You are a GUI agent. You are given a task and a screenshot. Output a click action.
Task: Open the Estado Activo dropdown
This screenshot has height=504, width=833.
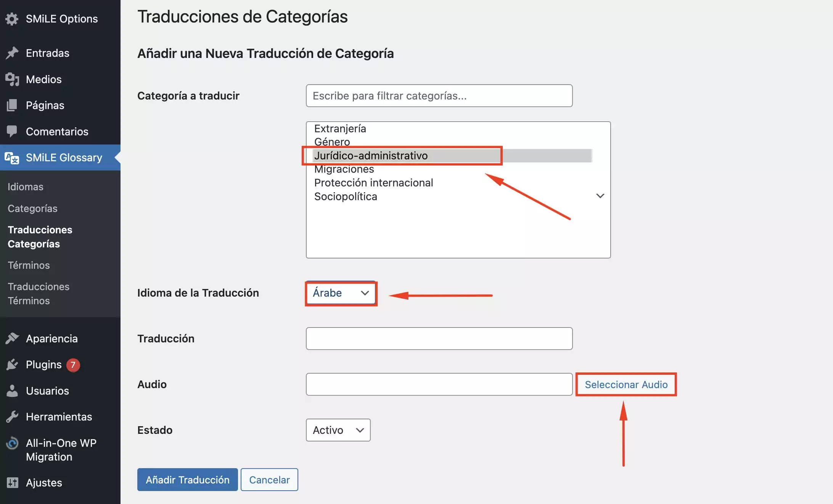pos(338,430)
